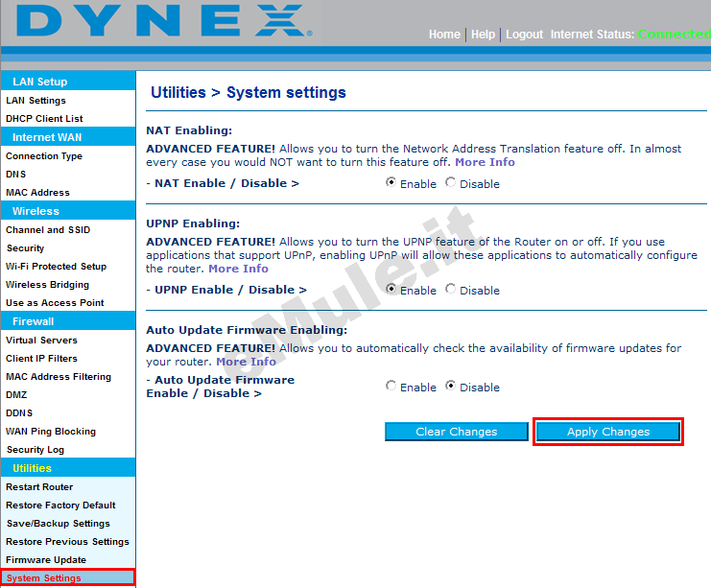
Task: Open DMZ page
Action: coord(16,395)
